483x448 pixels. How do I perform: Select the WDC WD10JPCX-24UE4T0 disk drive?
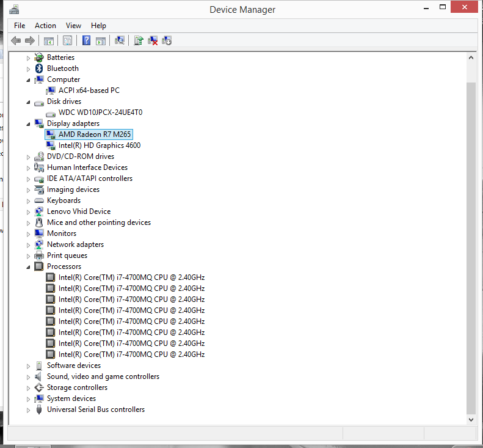100,112
